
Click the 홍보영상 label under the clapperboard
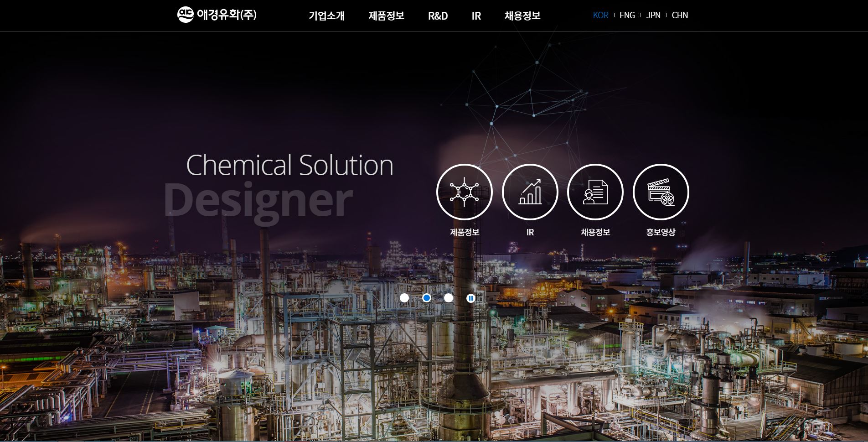point(661,232)
